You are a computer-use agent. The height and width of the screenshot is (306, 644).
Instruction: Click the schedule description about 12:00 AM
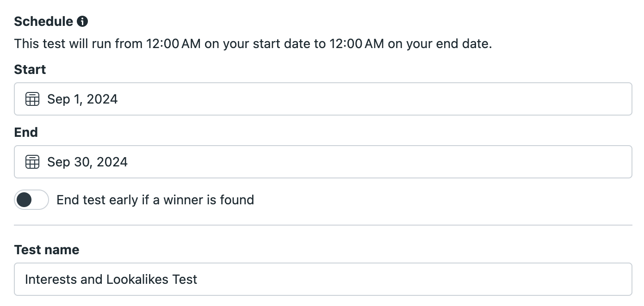tap(253, 44)
